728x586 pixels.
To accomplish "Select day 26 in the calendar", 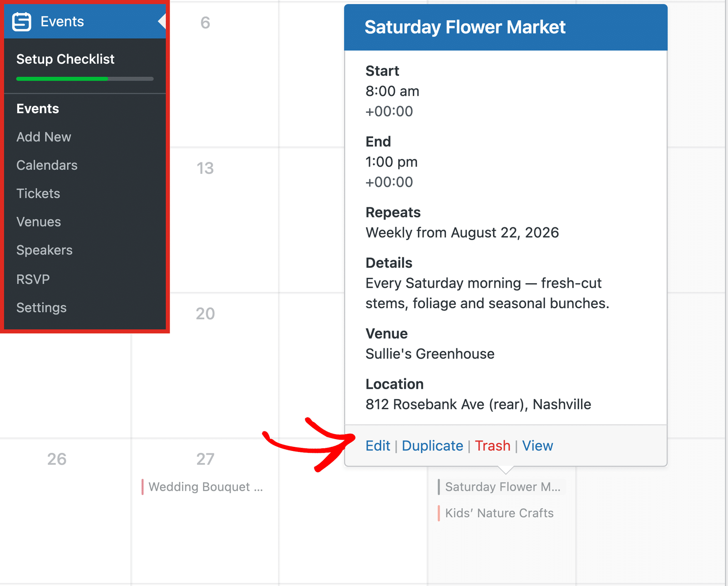I will (57, 459).
